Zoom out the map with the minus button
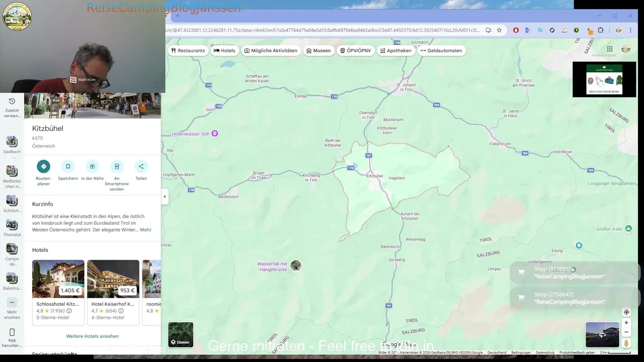Viewport: 644px width, 362px height. pyautogui.click(x=626, y=332)
